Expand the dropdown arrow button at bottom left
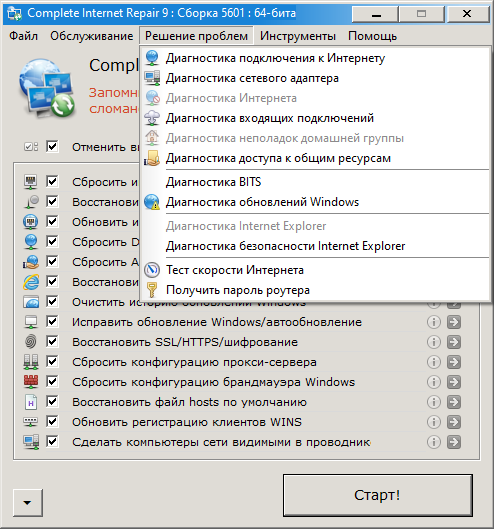The image size is (494, 529). click(x=28, y=503)
